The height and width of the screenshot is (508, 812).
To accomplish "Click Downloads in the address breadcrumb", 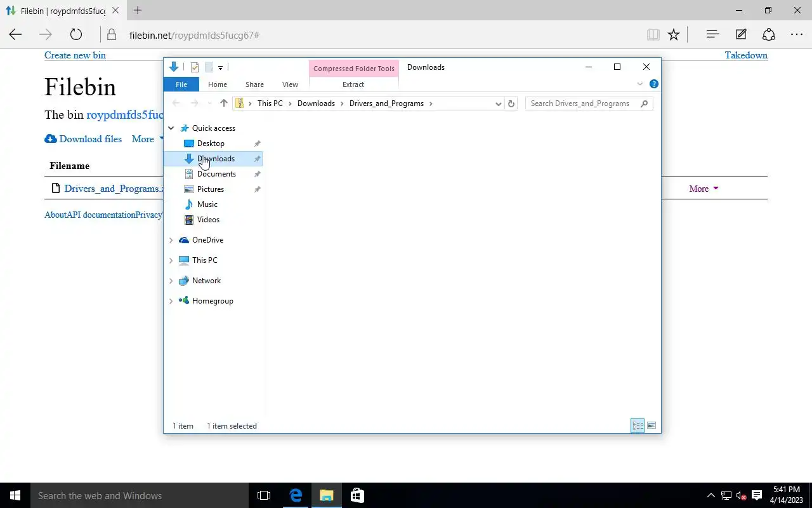I will 316,104.
